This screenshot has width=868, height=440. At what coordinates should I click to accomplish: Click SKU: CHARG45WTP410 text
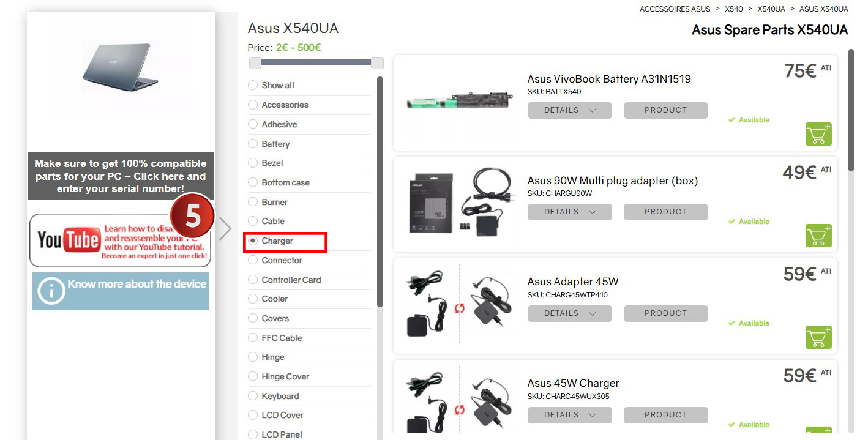pyautogui.click(x=567, y=295)
